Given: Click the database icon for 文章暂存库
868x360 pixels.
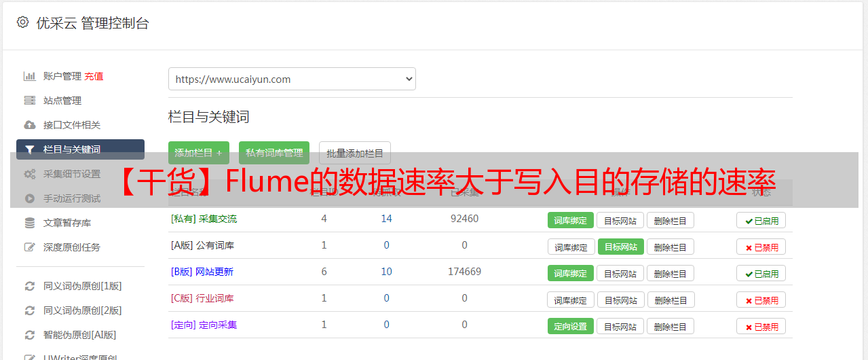Looking at the screenshot, I should tap(29, 223).
